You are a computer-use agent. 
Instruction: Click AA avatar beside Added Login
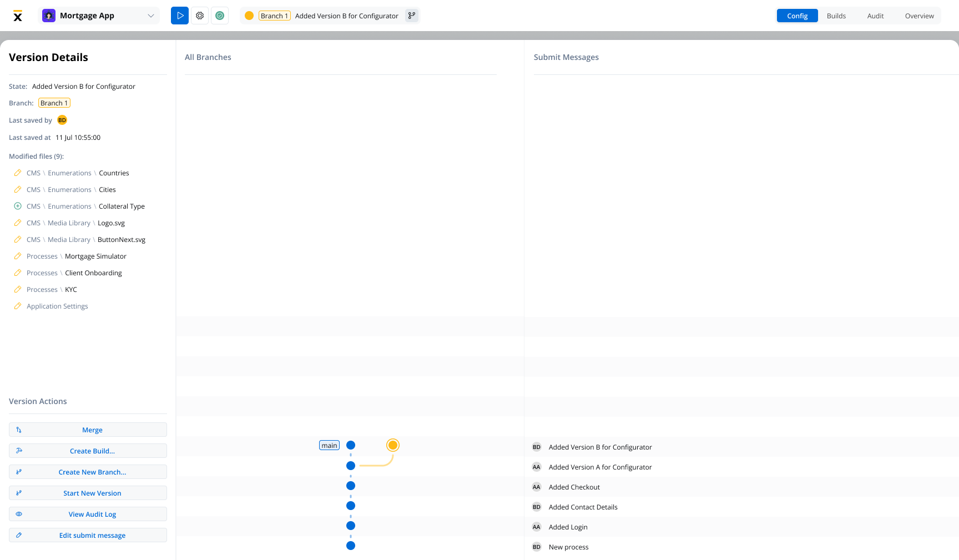(537, 527)
